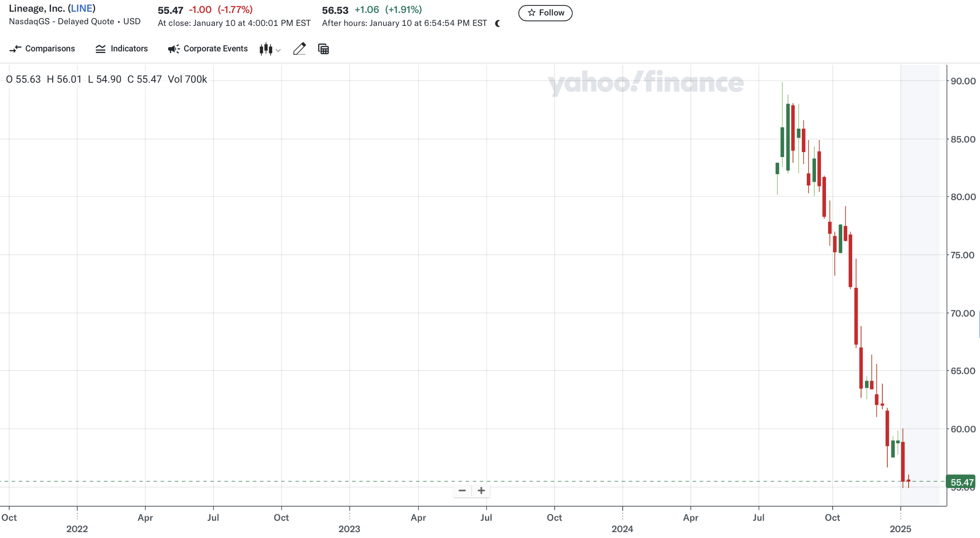Click the last red candlestick near 55

(908, 481)
